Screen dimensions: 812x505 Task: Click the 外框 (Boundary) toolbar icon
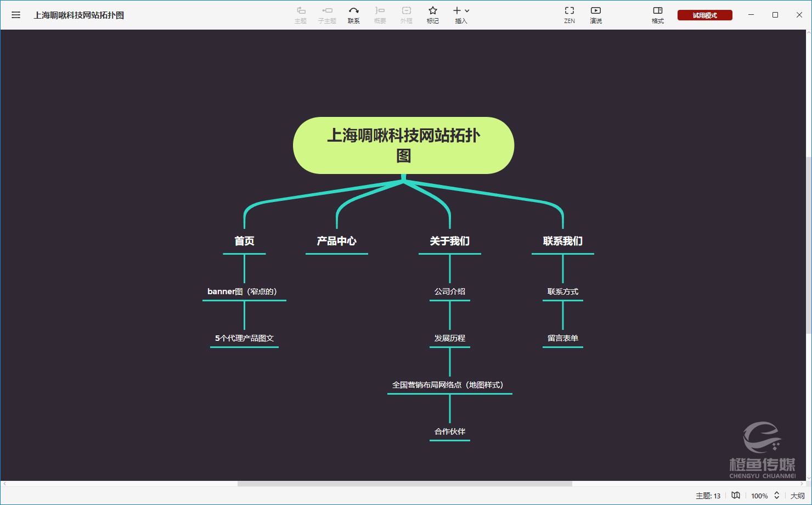(406, 15)
